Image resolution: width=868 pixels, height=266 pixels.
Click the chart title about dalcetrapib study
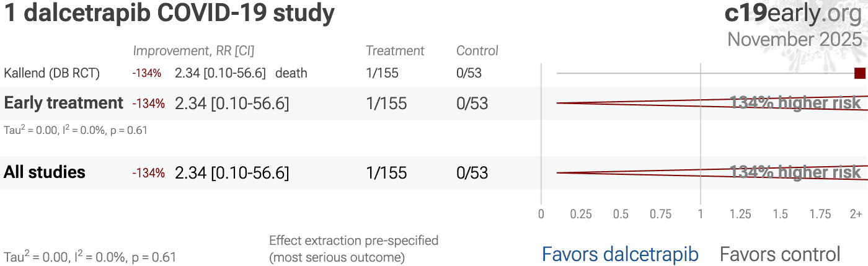(x=169, y=15)
